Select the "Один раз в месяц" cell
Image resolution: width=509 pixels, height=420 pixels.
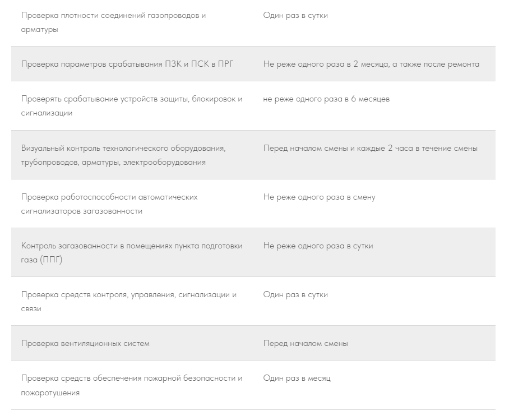pos(297,379)
